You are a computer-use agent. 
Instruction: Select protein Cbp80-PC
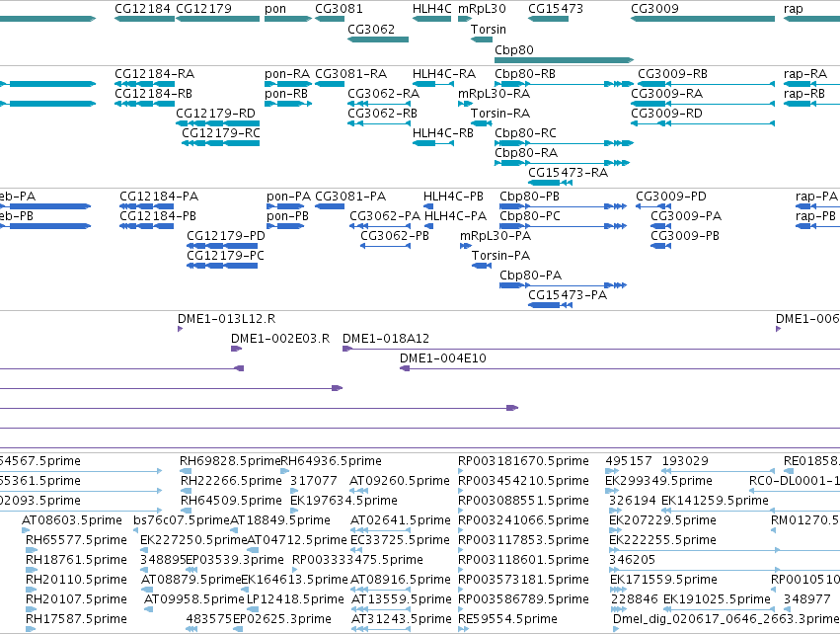click(x=530, y=216)
